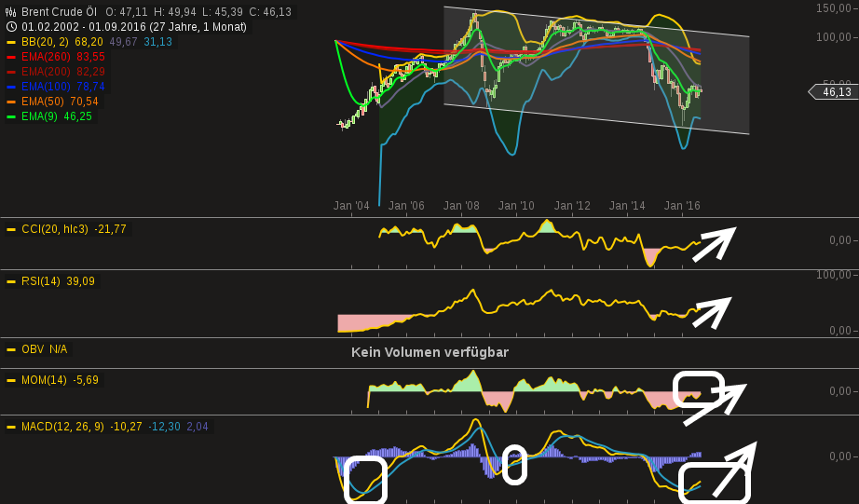Image resolution: width=859 pixels, height=504 pixels.
Task: Click the MACD 0,00 axis label
Action: [841, 456]
